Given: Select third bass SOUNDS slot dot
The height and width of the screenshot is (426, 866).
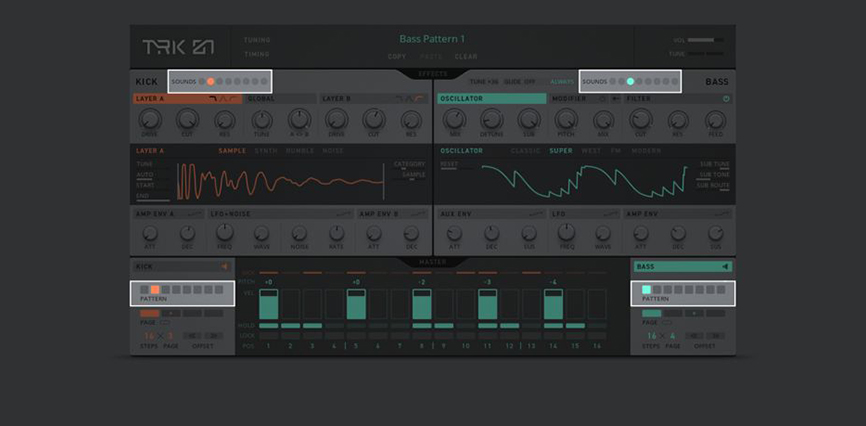Looking at the screenshot, I should click(x=630, y=81).
